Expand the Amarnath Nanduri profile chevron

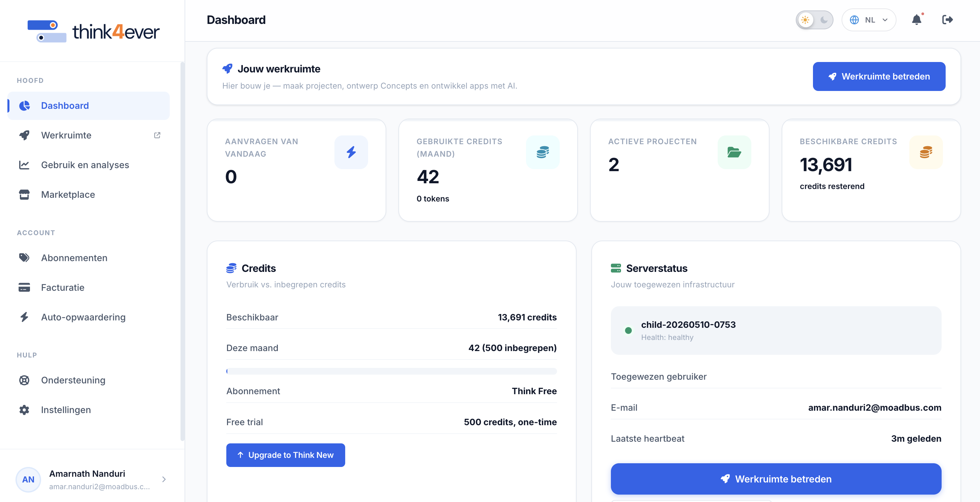click(x=164, y=479)
